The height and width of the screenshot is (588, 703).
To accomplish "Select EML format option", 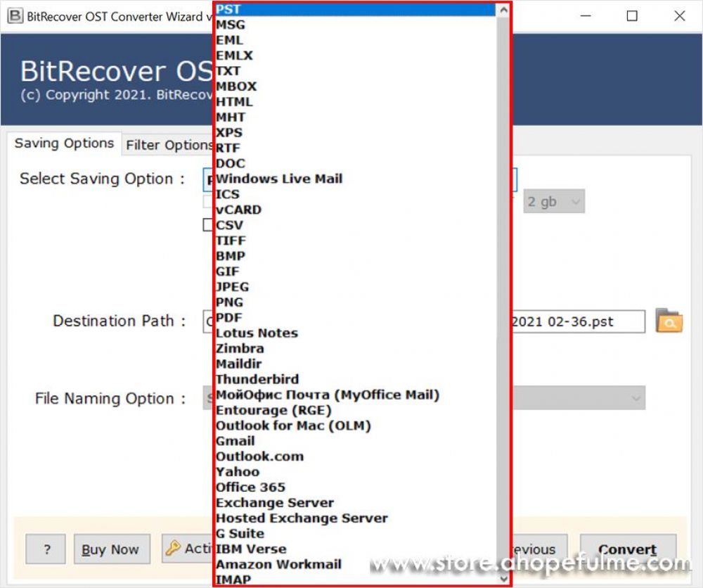I will 356,40.
